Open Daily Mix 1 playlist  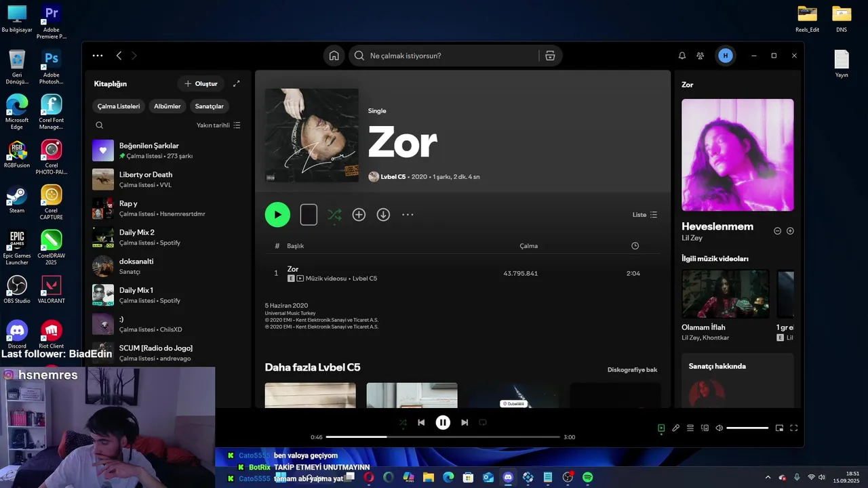168,295
